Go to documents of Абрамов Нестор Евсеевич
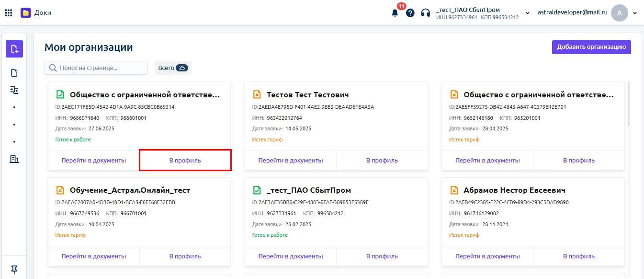The width and height of the screenshot is (644, 279). point(487,256)
